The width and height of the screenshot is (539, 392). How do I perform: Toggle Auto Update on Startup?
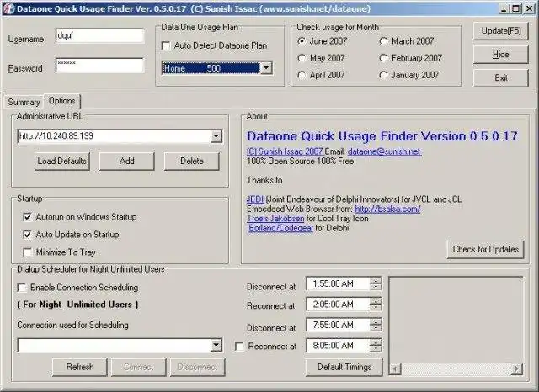(27, 235)
